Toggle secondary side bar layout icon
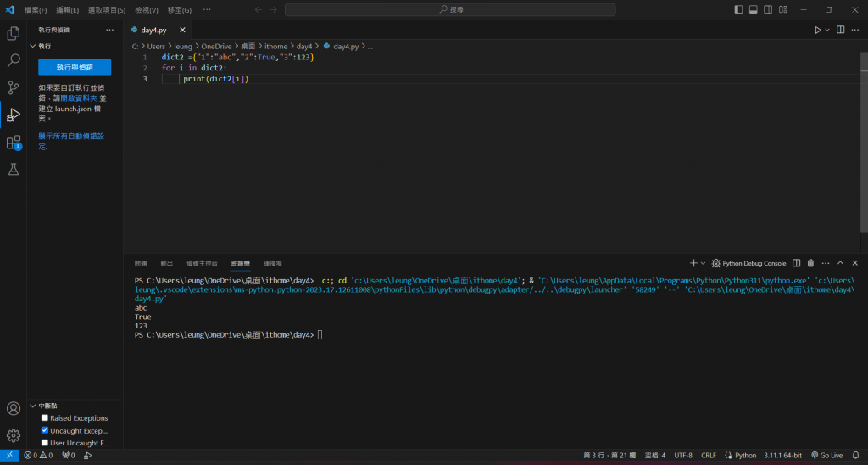Image resolution: width=868 pixels, height=465 pixels. pos(768,9)
